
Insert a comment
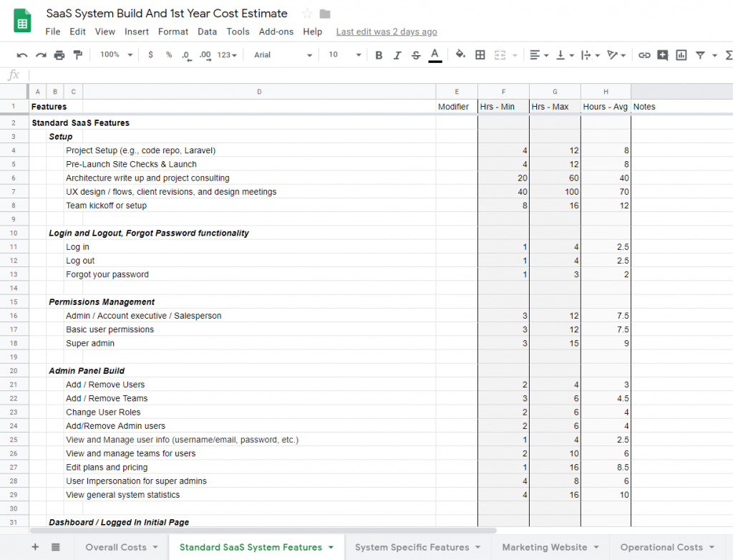(662, 55)
